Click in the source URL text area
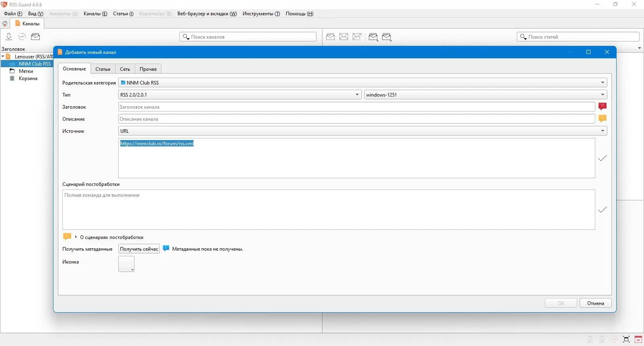The image size is (644, 346). click(x=357, y=158)
